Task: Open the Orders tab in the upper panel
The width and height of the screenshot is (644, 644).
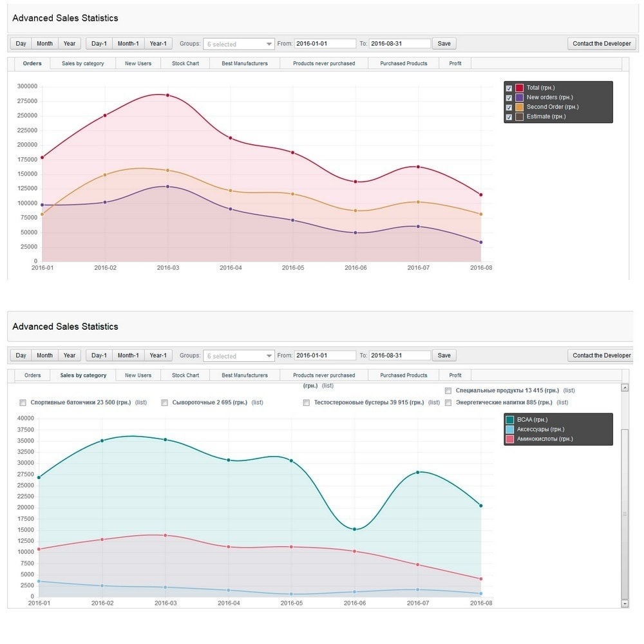Action: click(32, 63)
